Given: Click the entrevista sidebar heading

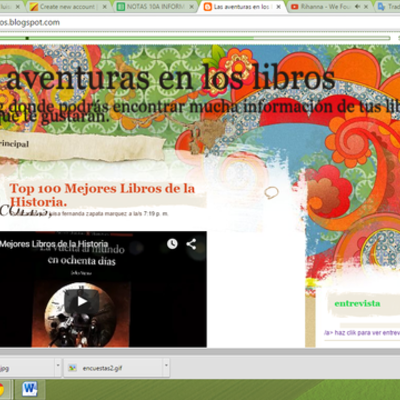Looking at the screenshot, I should [357, 304].
